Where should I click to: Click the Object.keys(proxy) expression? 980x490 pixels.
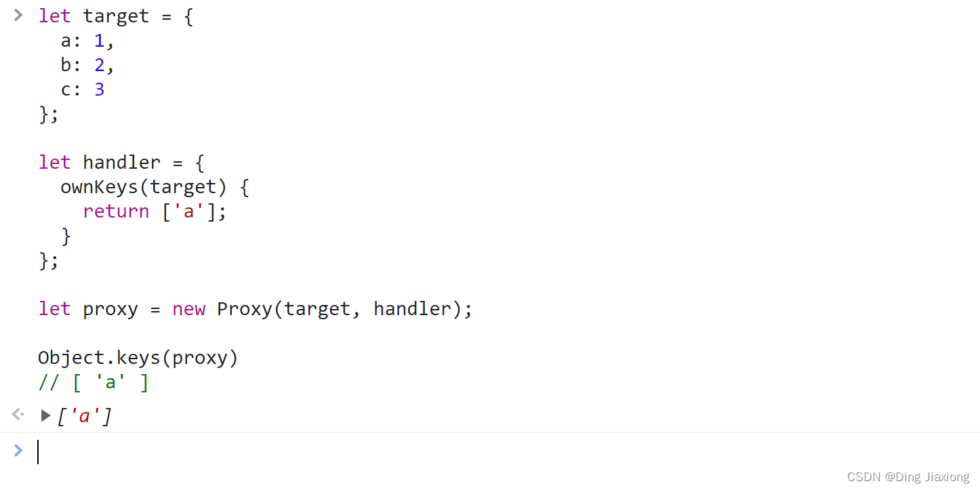tap(138, 358)
